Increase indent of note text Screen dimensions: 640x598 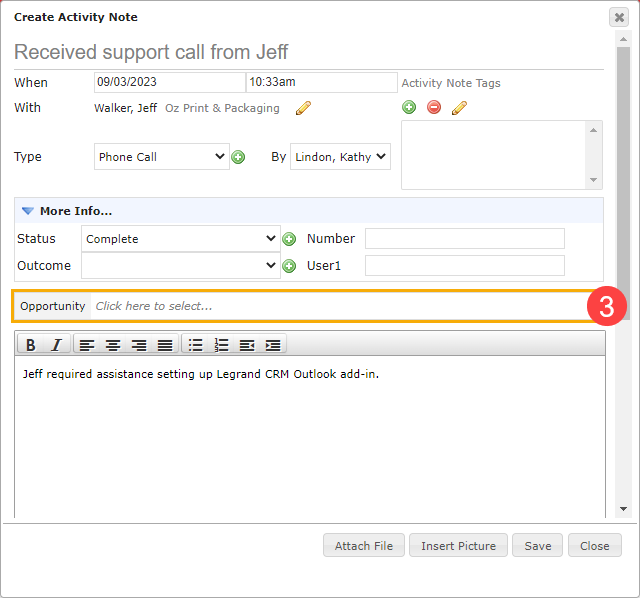pos(273,345)
